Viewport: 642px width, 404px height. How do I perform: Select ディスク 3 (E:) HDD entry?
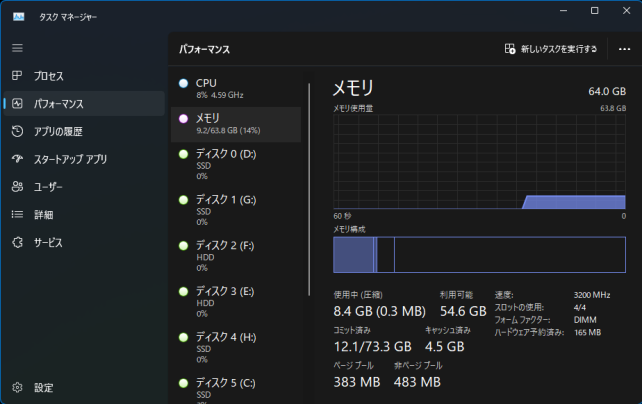(236, 301)
